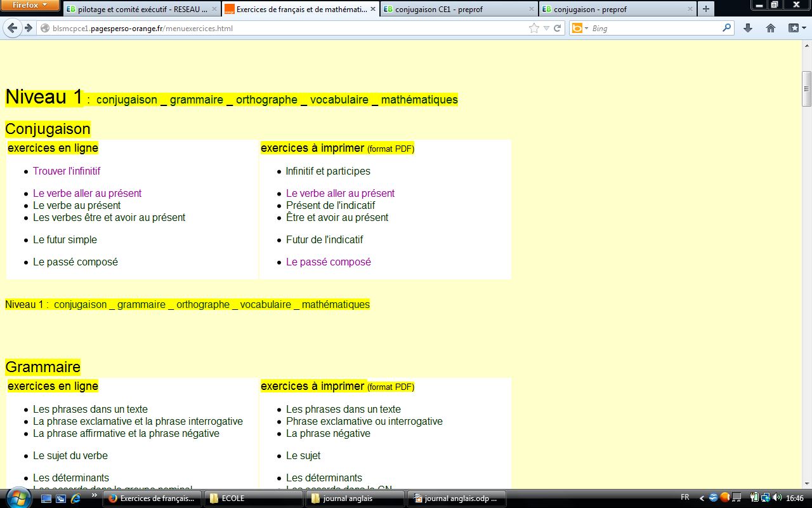The width and height of the screenshot is (812, 508).
Task: Go back using the browser back arrow
Action: (13, 28)
